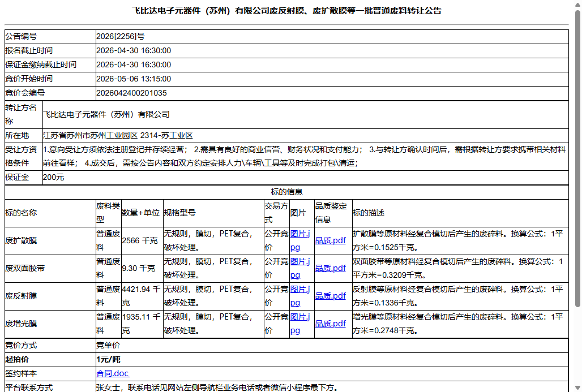Open 品质.pdf for 废增光膜 row

[330, 324]
